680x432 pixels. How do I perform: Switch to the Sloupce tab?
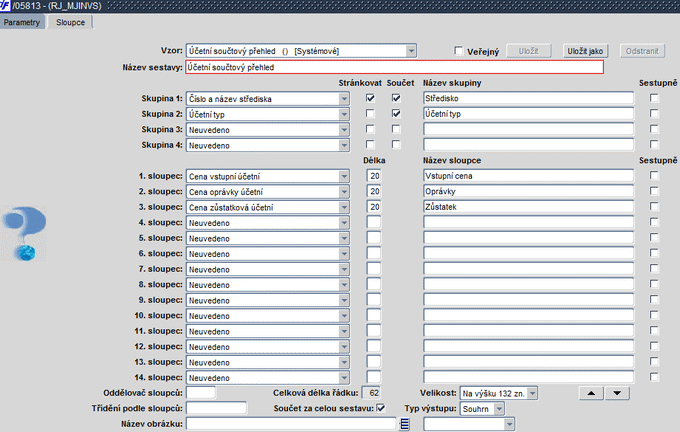(70, 21)
